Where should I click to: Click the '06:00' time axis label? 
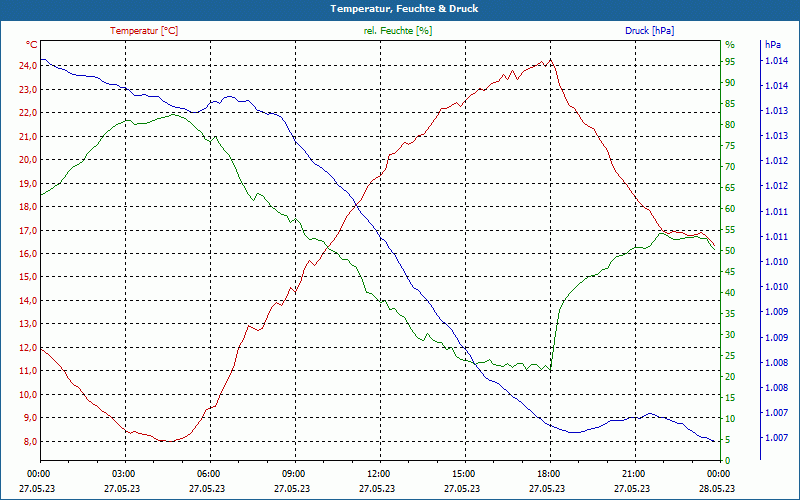click(210, 473)
